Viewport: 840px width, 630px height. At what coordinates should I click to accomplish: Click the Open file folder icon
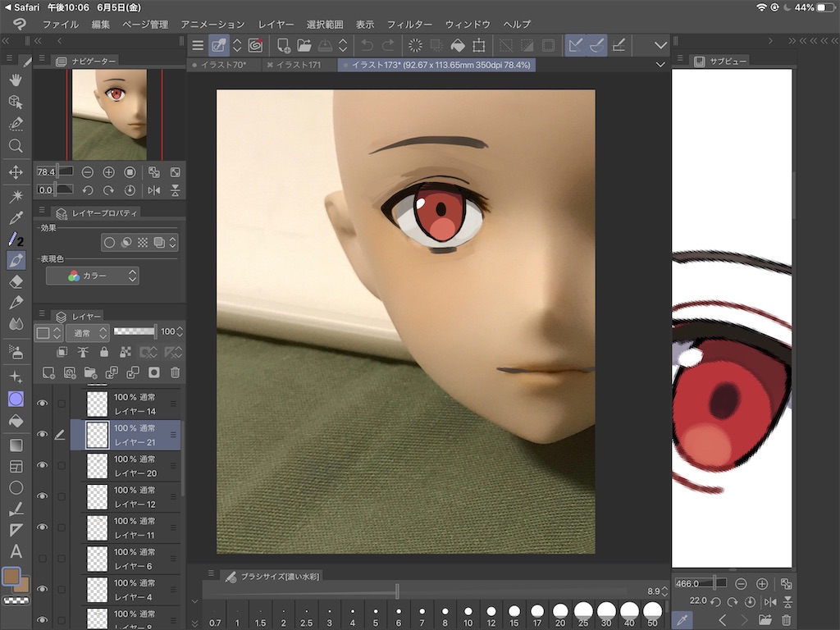pos(304,46)
